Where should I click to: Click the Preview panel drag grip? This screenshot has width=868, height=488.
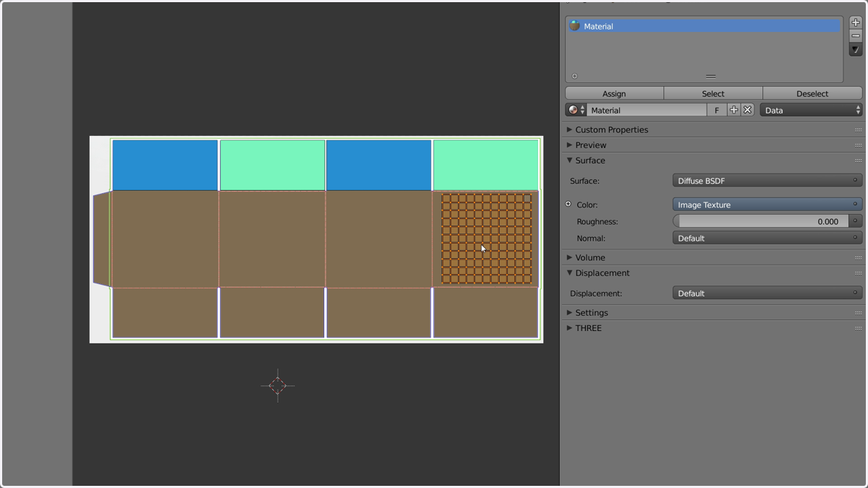(858, 145)
